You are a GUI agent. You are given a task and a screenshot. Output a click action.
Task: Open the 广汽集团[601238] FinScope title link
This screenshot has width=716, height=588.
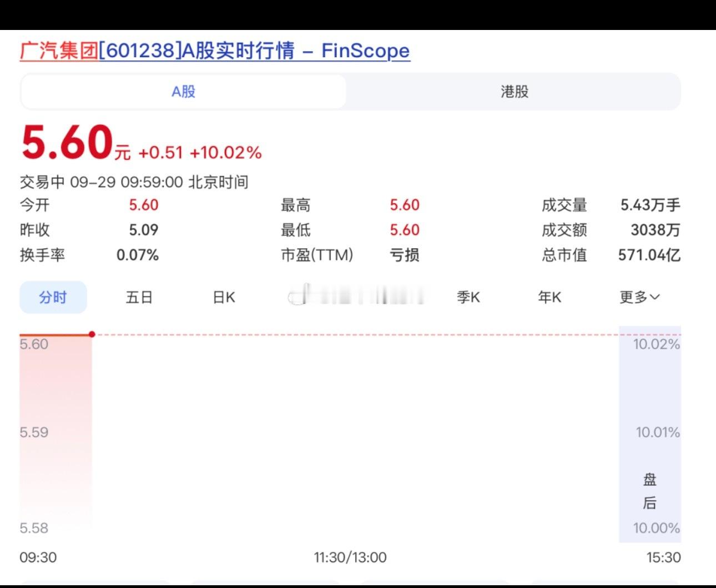click(215, 51)
